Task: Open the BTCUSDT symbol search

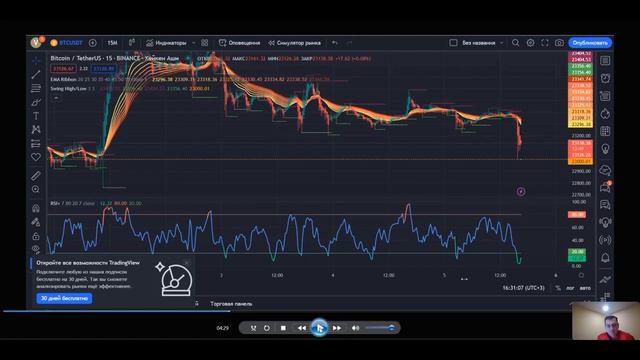Action: click(67, 42)
